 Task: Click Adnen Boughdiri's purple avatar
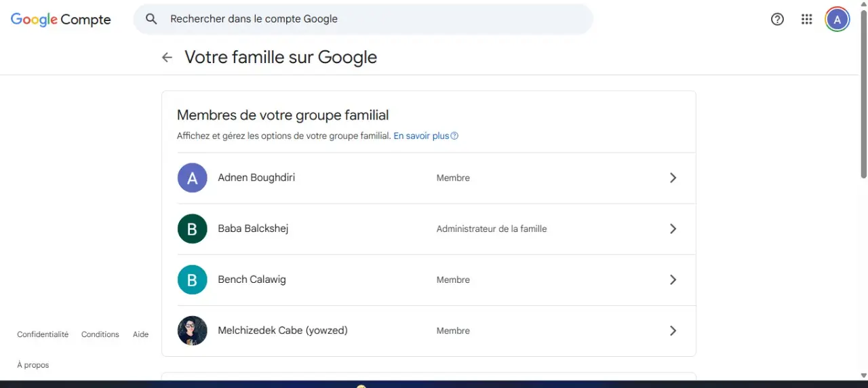pos(193,178)
